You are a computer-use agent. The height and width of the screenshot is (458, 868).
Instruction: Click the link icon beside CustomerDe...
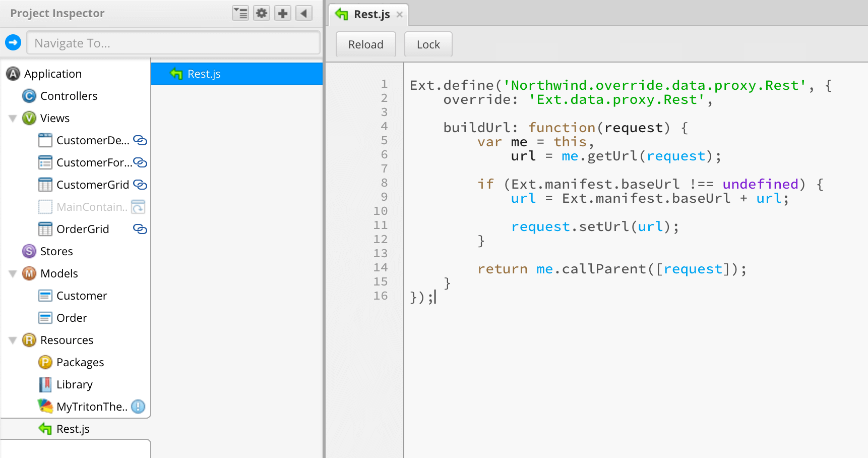click(140, 140)
